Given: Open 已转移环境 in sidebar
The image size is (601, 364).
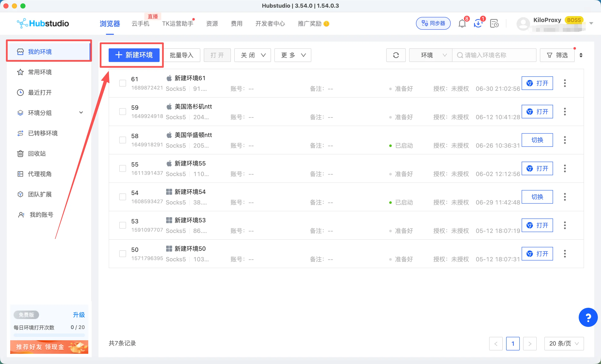Looking at the screenshot, I should [49, 133].
